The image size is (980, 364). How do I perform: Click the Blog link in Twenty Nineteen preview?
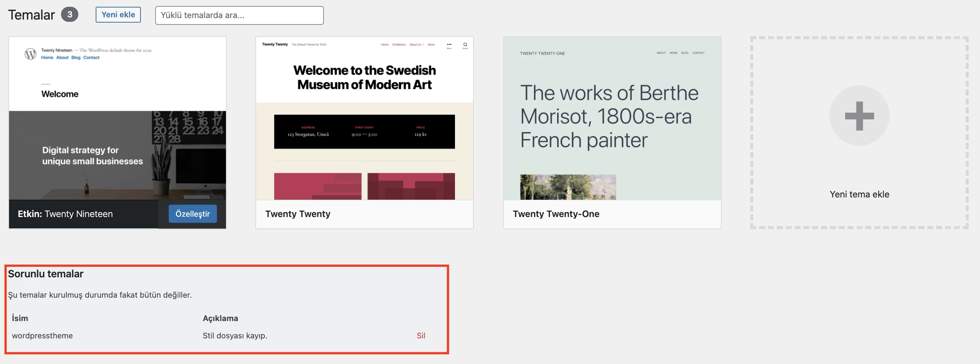[x=76, y=58]
